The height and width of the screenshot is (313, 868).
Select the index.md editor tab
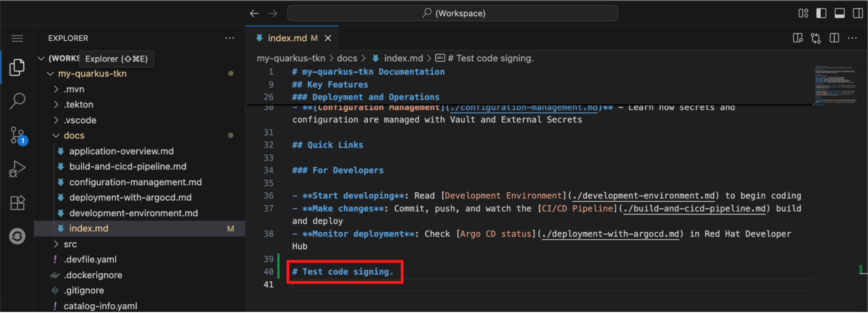tap(287, 38)
